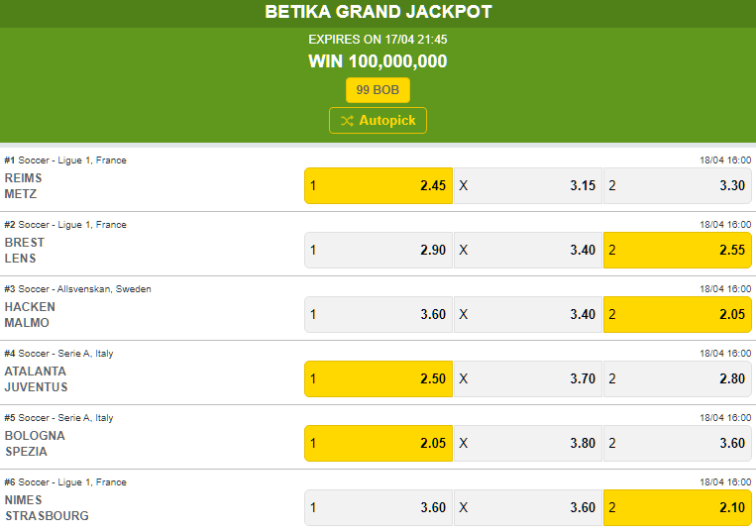Screen dimensions: 756x532
Task: Toggle Bologna home win at 2.05
Action: coord(378,443)
